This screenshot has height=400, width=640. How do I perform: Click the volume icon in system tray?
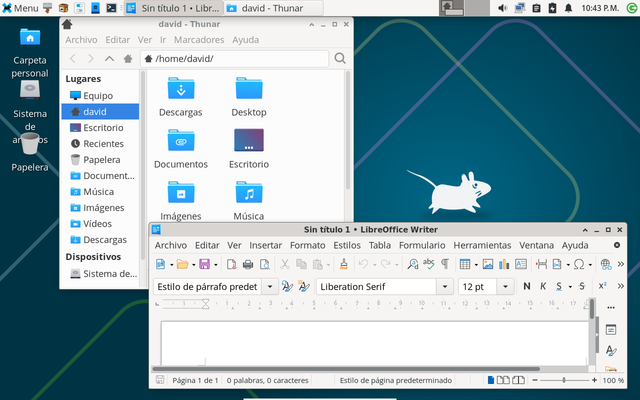[x=502, y=8]
